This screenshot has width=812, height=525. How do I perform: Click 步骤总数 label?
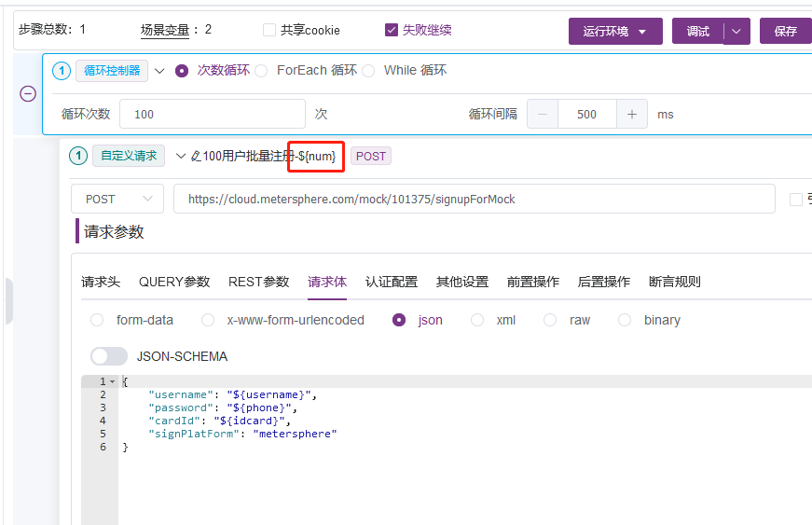point(45,30)
